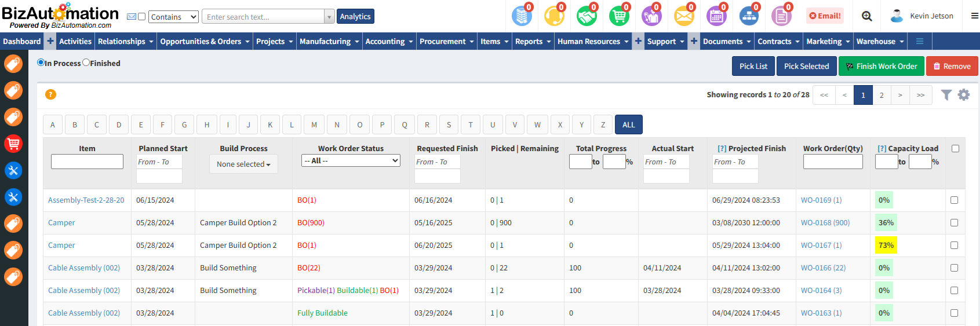The width and height of the screenshot is (980, 326).
Task: Click the magnifier advanced search icon
Action: pyautogui.click(x=866, y=16)
